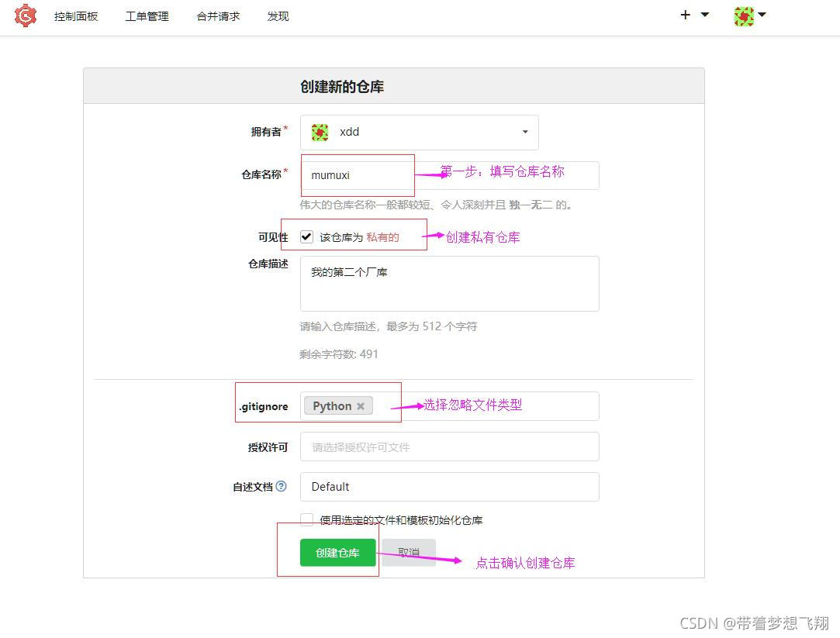Click the plus icon to create new content
840x638 pixels.
pos(684,15)
